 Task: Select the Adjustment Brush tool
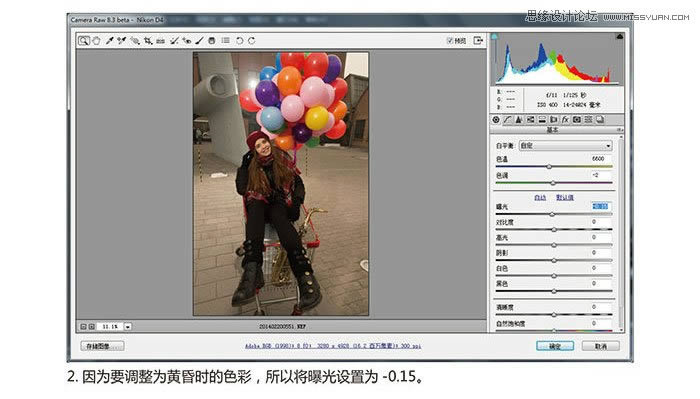(x=199, y=41)
